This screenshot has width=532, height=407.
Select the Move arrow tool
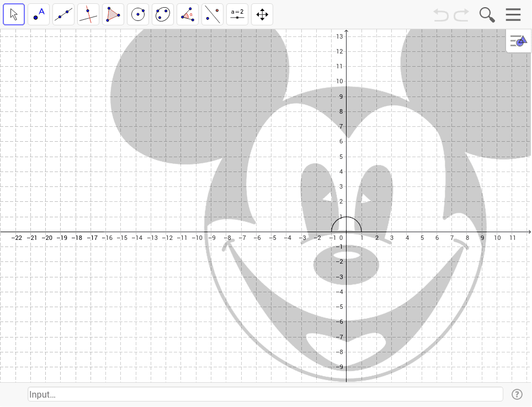pyautogui.click(x=14, y=14)
